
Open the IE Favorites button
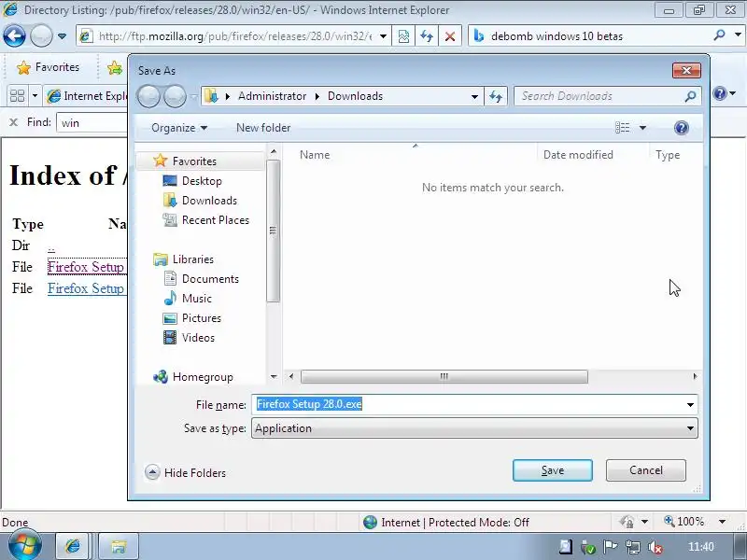click(x=49, y=67)
